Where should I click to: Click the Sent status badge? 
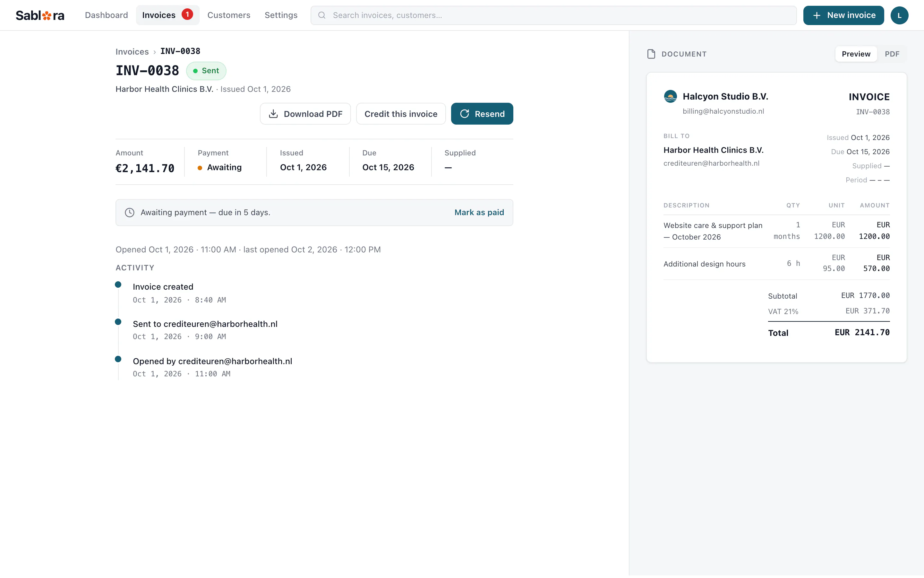(206, 71)
